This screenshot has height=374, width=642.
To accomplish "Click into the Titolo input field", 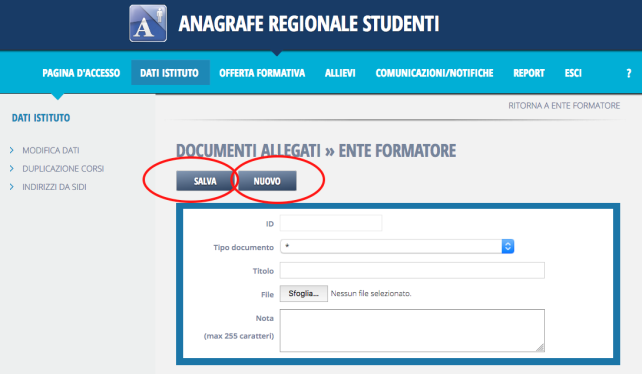I will click(412, 270).
